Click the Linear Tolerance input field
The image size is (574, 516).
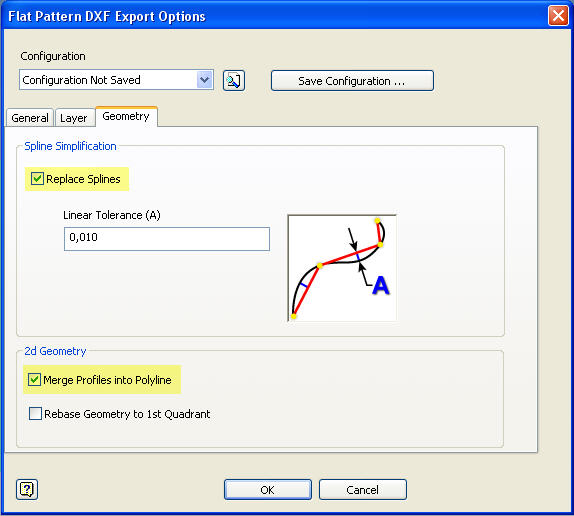tap(167, 239)
